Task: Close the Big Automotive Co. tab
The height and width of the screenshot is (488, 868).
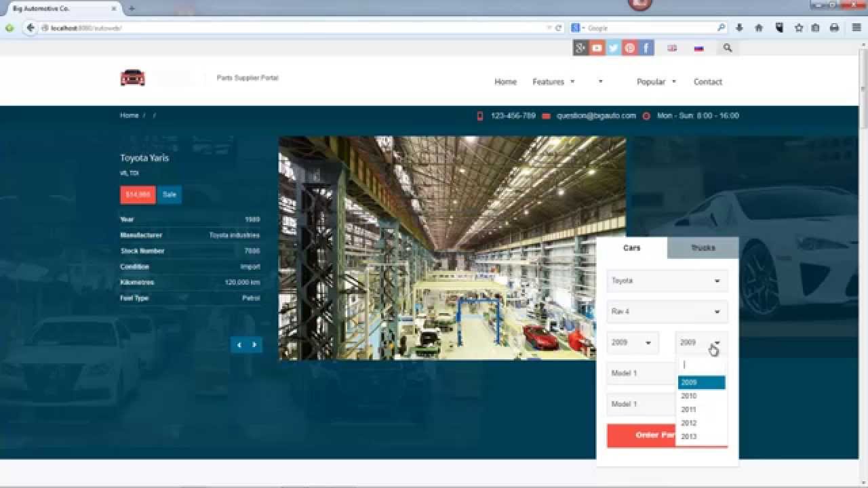Action: (x=114, y=9)
